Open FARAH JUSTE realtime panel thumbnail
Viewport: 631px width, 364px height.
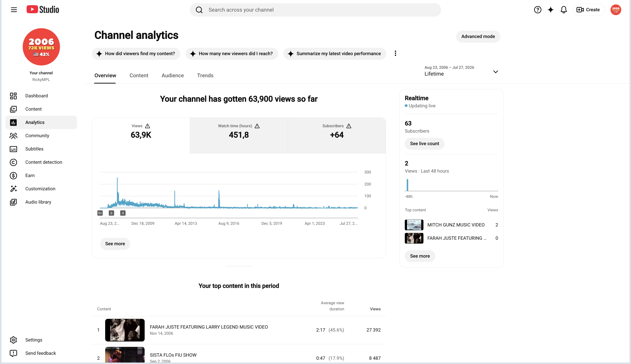pos(414,238)
